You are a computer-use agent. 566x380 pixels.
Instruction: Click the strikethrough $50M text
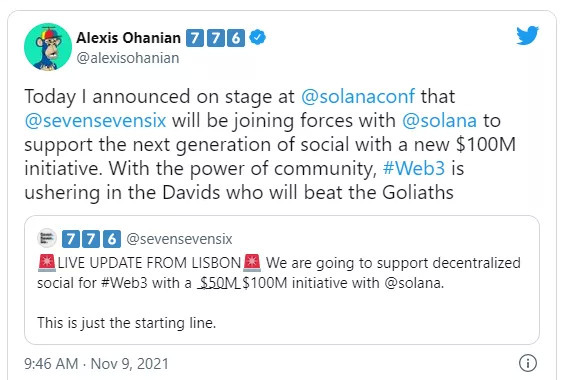[x=219, y=283]
